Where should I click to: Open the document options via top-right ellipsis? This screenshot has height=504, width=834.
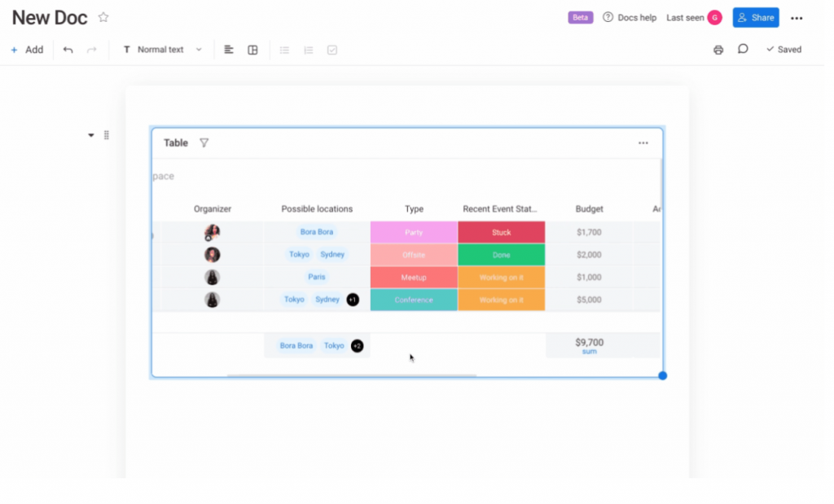point(797,17)
